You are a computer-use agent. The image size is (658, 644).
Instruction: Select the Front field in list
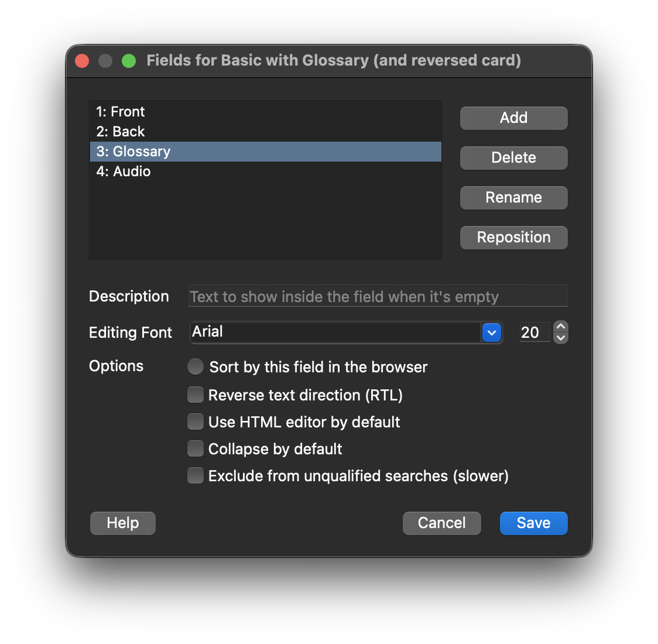pyautogui.click(x=121, y=112)
